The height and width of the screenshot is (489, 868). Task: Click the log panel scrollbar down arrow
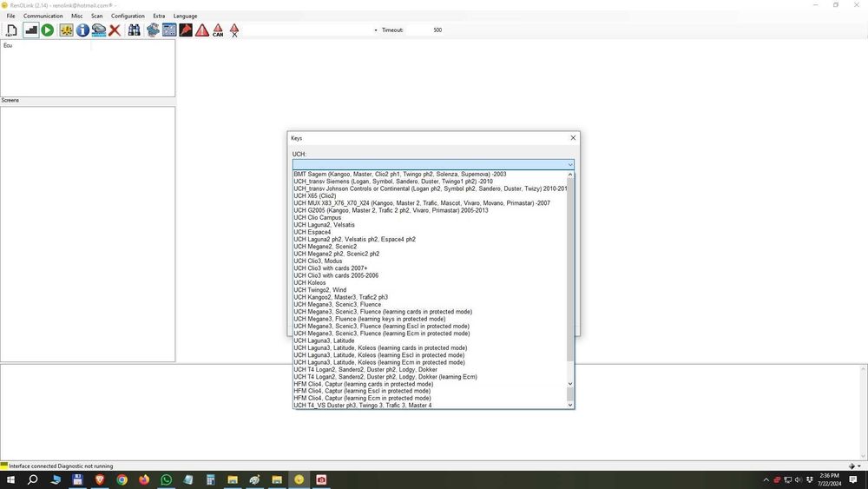[x=863, y=456]
